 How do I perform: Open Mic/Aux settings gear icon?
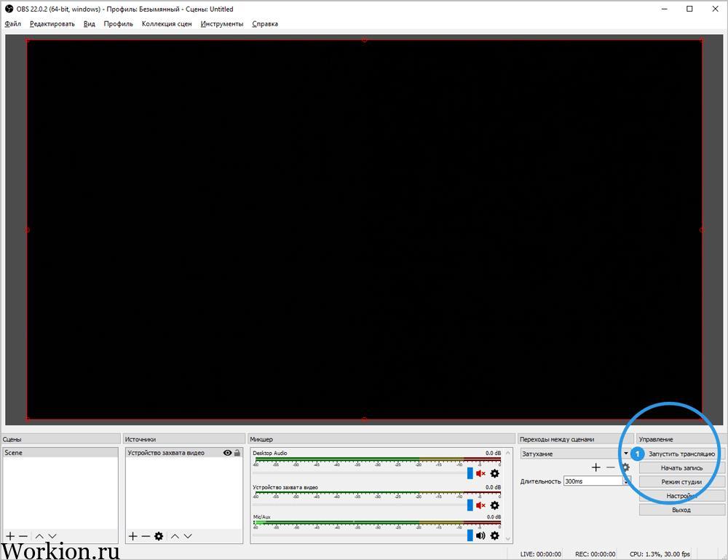click(495, 536)
